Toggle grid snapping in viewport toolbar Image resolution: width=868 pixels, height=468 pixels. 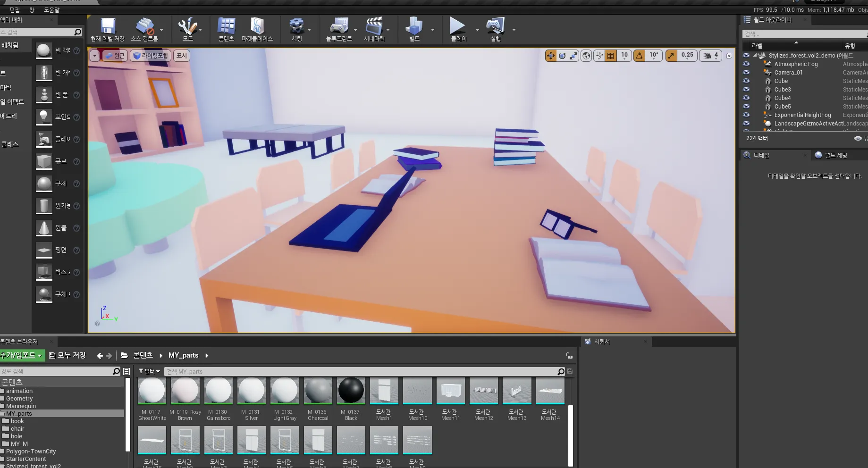611,56
